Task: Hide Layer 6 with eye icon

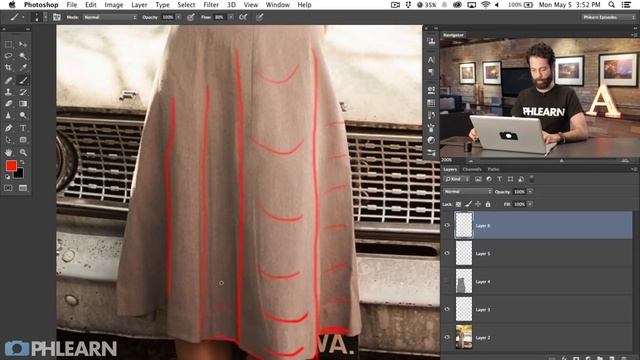Action: (x=447, y=225)
